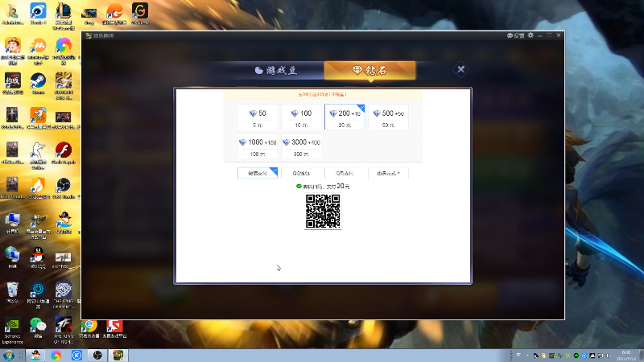644x362 pixels.
Task: Launch the Steam desktop shortcut
Action: click(38, 84)
